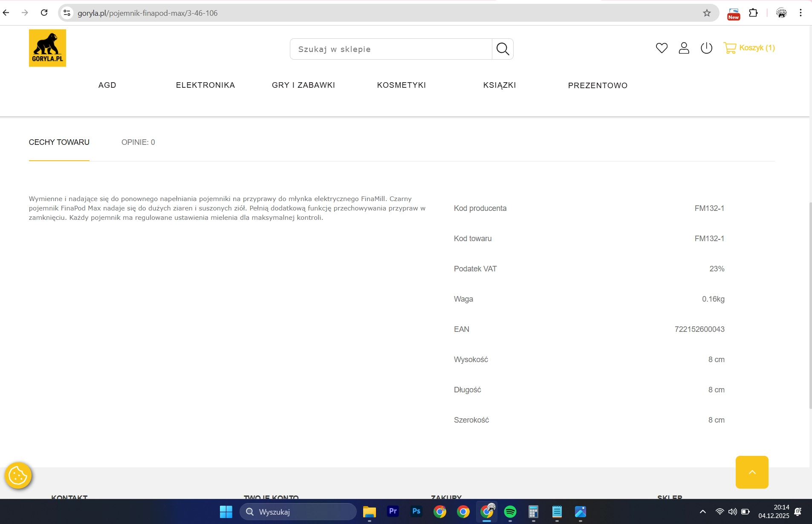Show hidden system tray icons
The image size is (812, 524).
click(x=703, y=512)
